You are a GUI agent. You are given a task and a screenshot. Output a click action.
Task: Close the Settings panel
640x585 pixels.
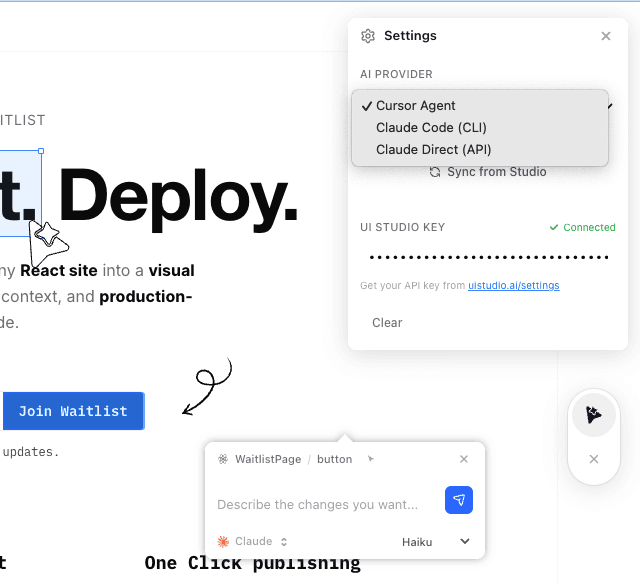(605, 36)
